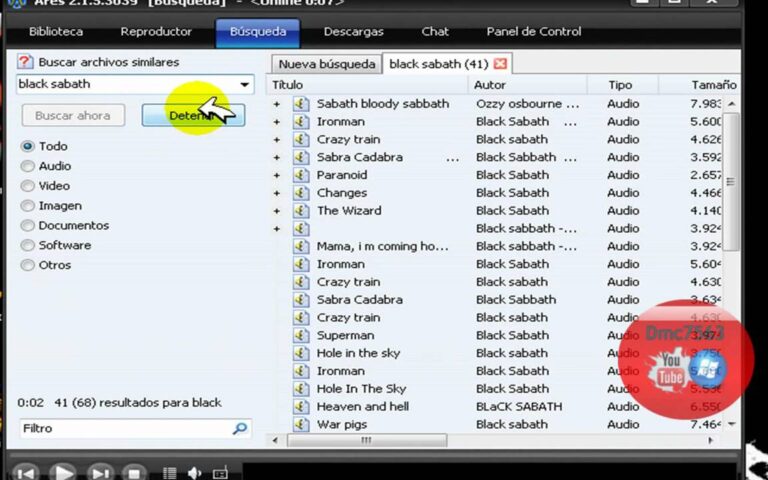Click the stop playback button
Screen dimensions: 768x480
(134, 472)
